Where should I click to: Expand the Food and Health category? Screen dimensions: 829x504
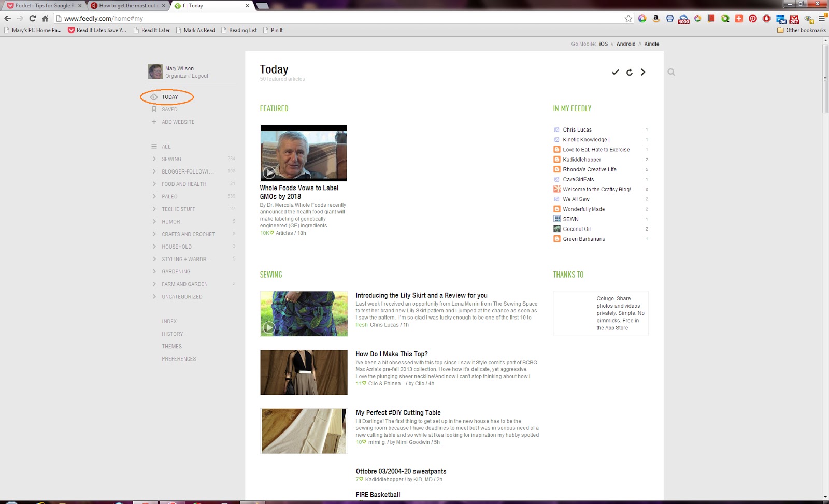pos(154,184)
